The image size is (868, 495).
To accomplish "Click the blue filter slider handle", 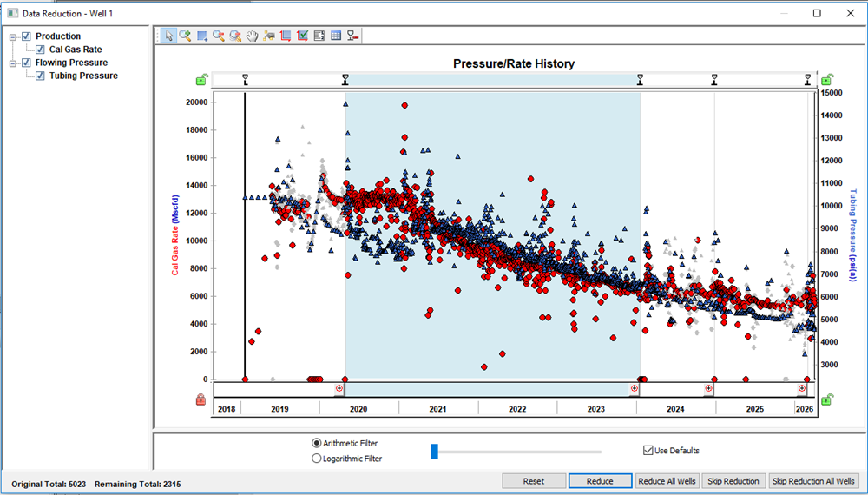I will click(435, 452).
